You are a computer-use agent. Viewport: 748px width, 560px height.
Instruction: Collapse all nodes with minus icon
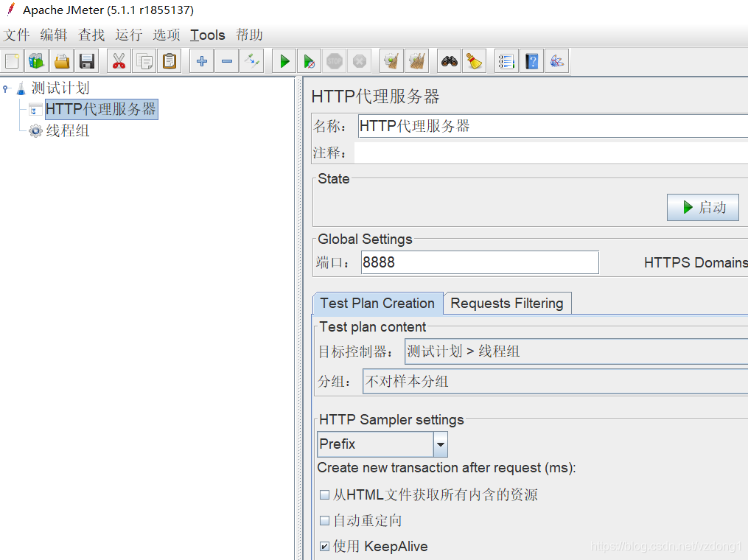click(227, 61)
